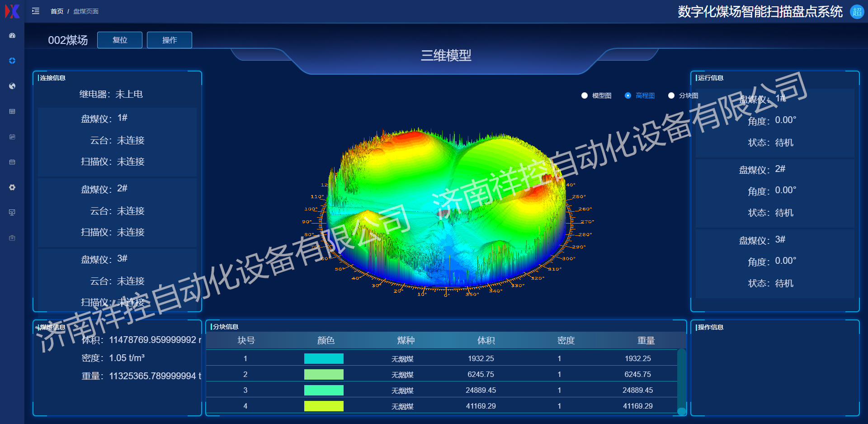Click 盘煤仪: 3# in 运行信息 panel
This screenshot has width=868, height=424.
point(762,240)
